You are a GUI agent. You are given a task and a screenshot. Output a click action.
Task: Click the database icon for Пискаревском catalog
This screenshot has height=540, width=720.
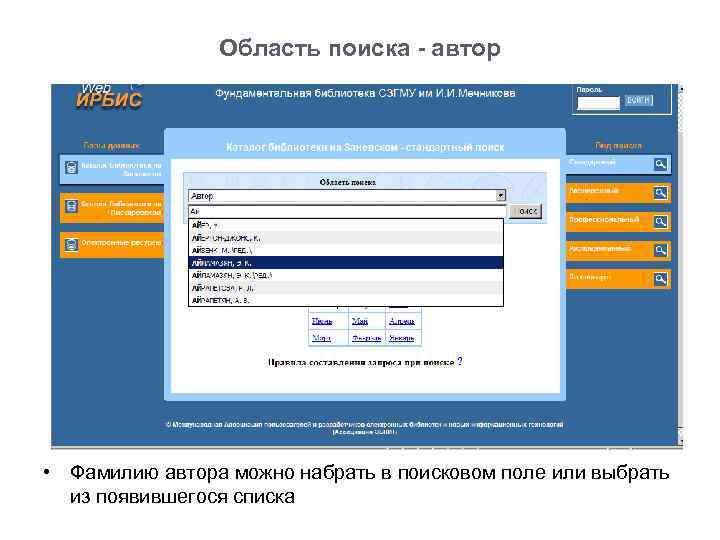tap(71, 206)
